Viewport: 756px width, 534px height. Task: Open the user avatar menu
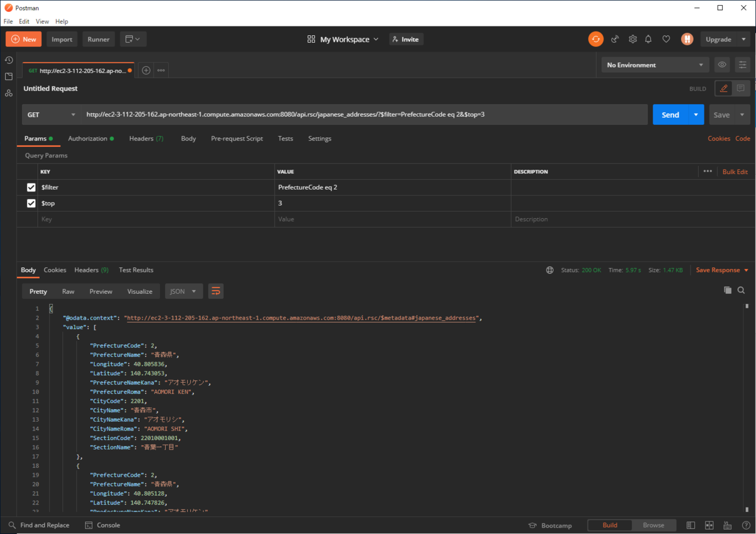687,39
